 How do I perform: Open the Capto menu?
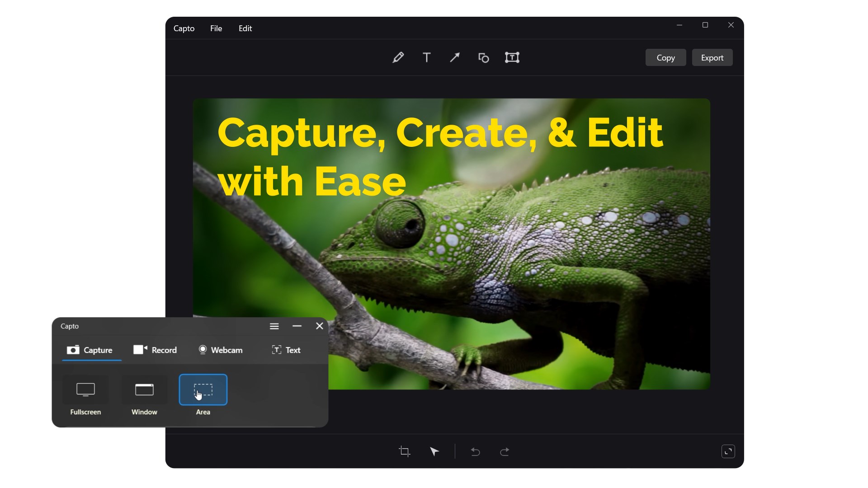coord(184,28)
